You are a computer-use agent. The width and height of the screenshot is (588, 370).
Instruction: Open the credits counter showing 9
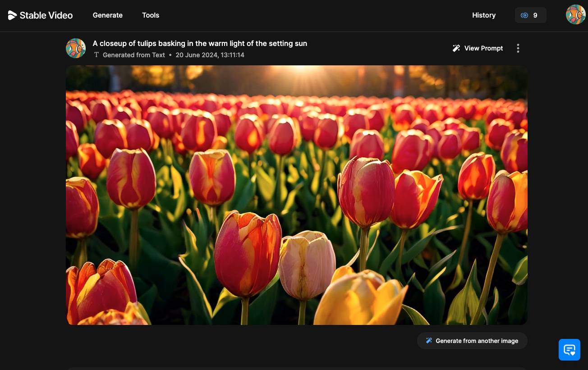click(x=531, y=15)
